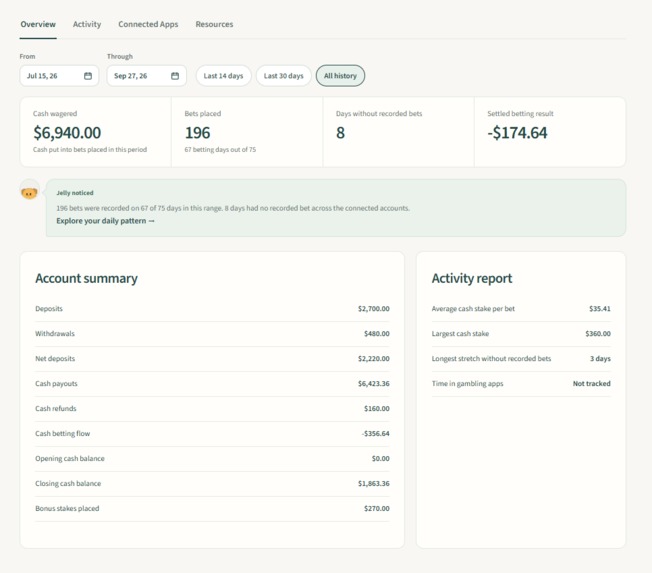Screen dimensions: 652x573
Task: Click the 196 bets placed value
Action: 198,133
